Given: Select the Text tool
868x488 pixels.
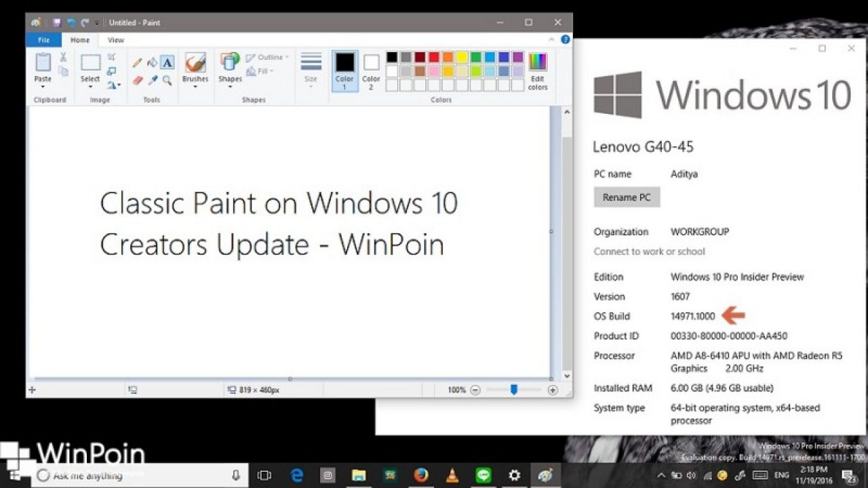Looking at the screenshot, I should [167, 62].
